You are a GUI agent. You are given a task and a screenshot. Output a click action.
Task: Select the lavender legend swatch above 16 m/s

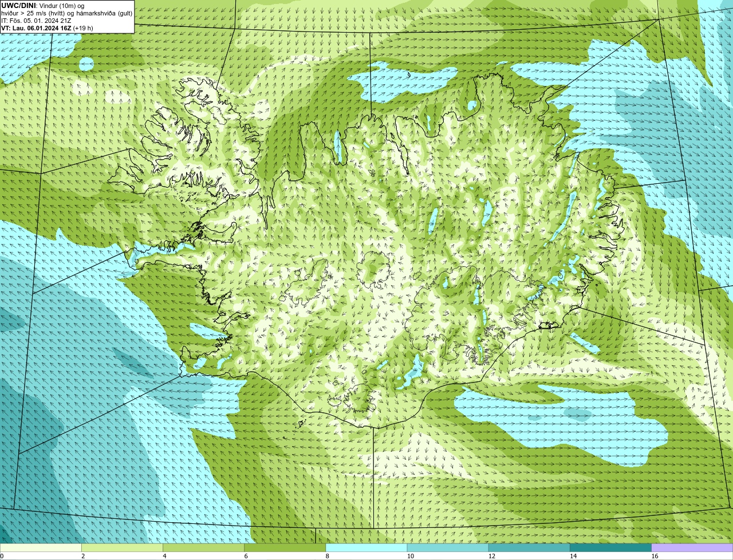(x=692, y=547)
